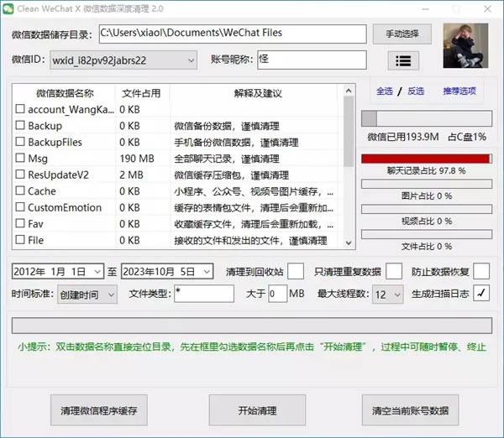Click the 手动选择 button
504x438 pixels.
point(402,34)
